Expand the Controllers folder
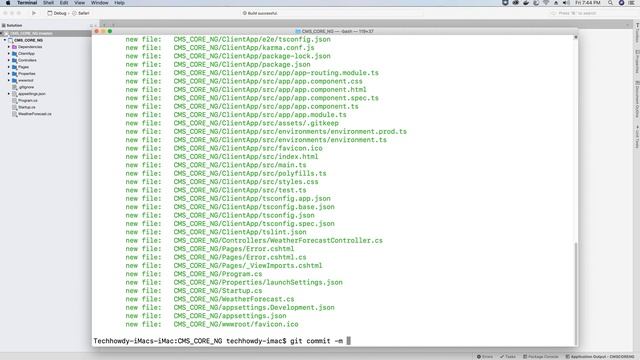 click(9, 60)
